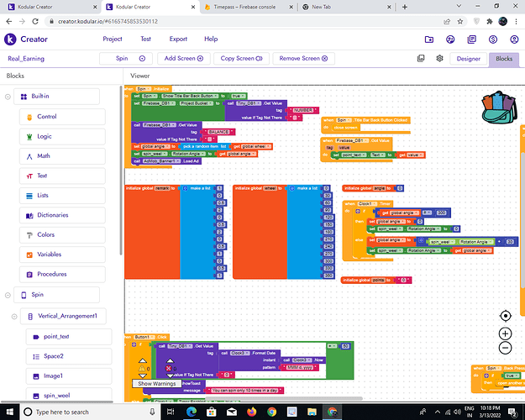Viewport: 525px width, 420px height.
Task: Open Colors blocks category
Action: point(62,235)
